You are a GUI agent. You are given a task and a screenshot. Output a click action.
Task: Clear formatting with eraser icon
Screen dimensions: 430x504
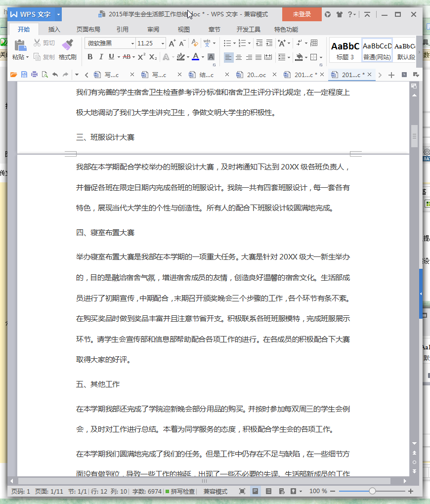coord(194,43)
